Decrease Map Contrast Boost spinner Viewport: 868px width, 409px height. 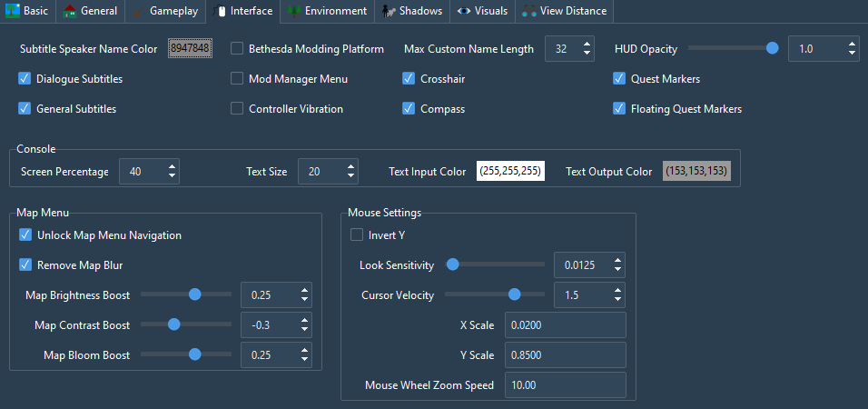304,329
